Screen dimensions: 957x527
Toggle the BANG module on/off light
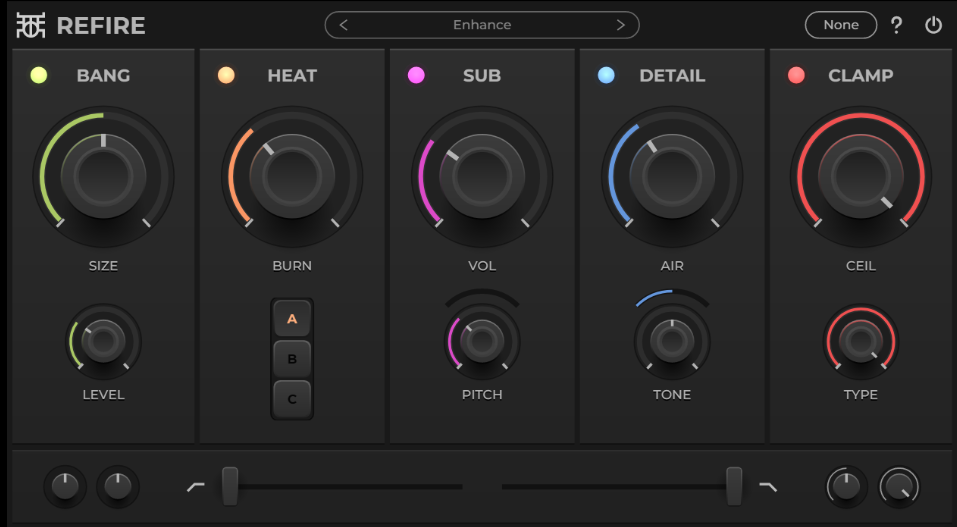[38, 75]
